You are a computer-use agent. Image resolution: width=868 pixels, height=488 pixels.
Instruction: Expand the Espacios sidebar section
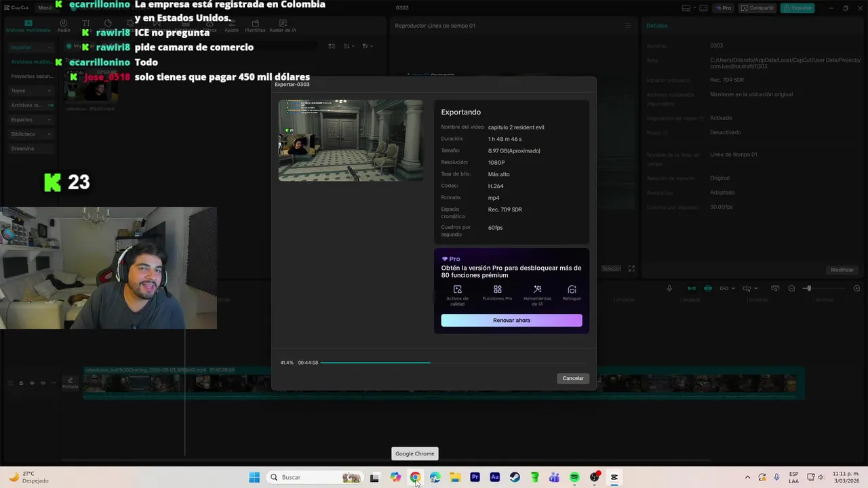pos(31,120)
